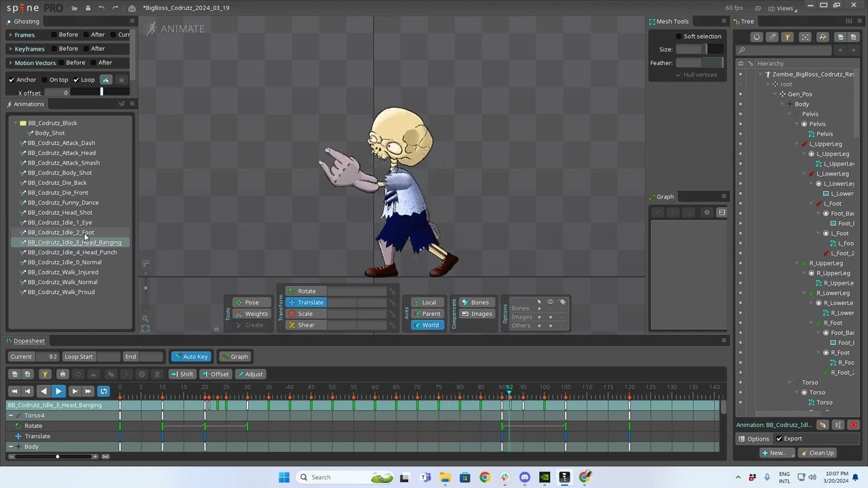Toggle the Export checkbox
The image size is (868, 488).
click(x=778, y=439)
